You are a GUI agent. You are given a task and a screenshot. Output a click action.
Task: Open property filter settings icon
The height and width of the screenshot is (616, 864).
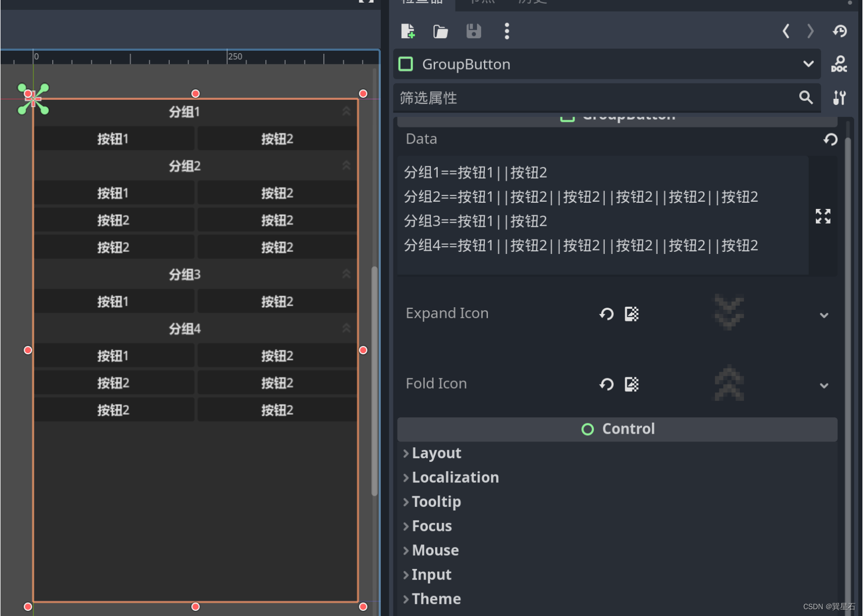(839, 98)
